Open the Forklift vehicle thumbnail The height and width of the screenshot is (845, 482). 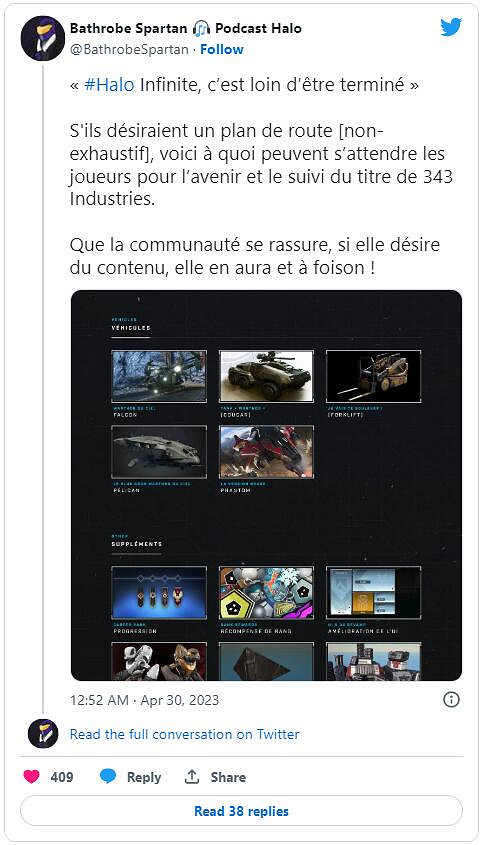(x=374, y=376)
